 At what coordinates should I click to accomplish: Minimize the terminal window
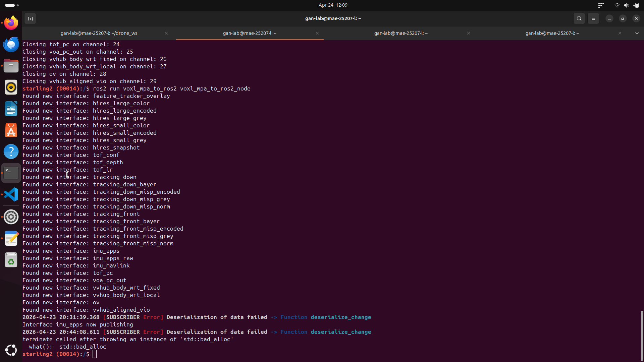coord(609,18)
